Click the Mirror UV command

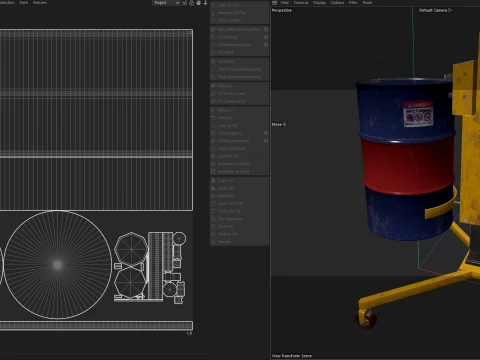[239, 86]
